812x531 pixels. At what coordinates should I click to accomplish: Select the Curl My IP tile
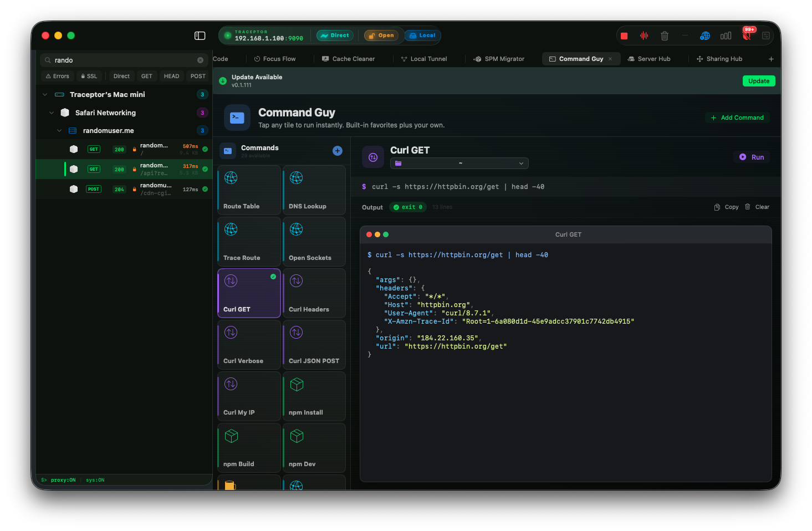coord(249,396)
